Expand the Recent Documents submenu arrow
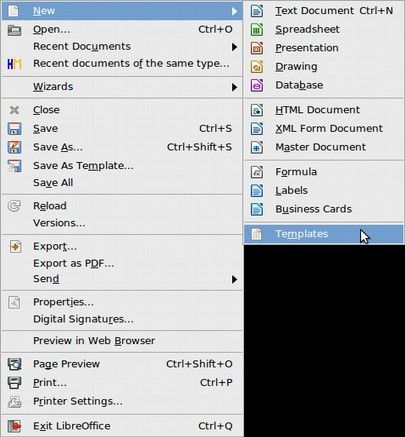405x437 pixels. 235,47
